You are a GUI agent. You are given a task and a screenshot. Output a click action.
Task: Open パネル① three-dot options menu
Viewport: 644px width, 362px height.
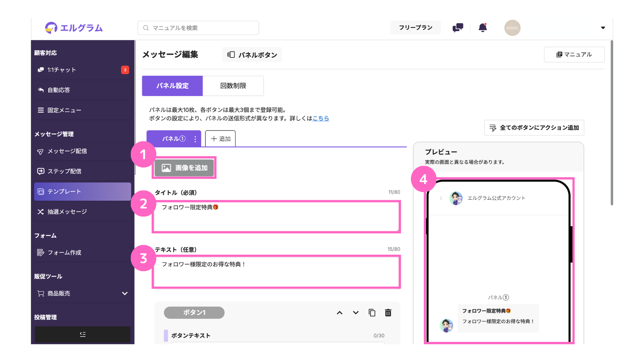(195, 139)
